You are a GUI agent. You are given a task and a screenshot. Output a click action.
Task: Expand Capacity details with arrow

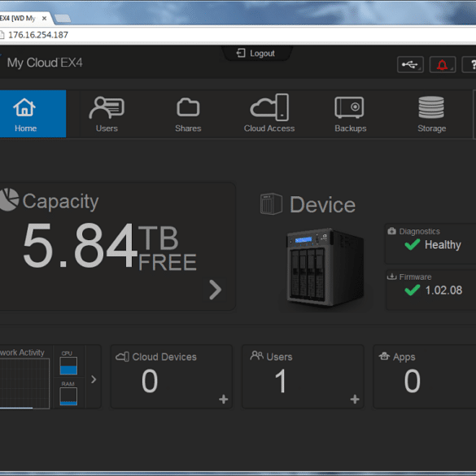click(x=216, y=290)
